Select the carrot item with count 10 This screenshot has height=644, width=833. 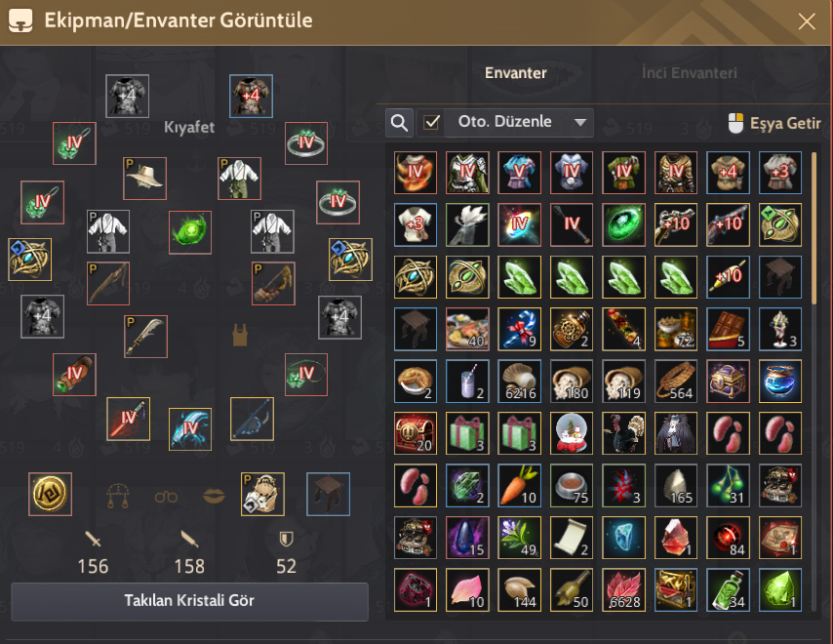click(520, 485)
